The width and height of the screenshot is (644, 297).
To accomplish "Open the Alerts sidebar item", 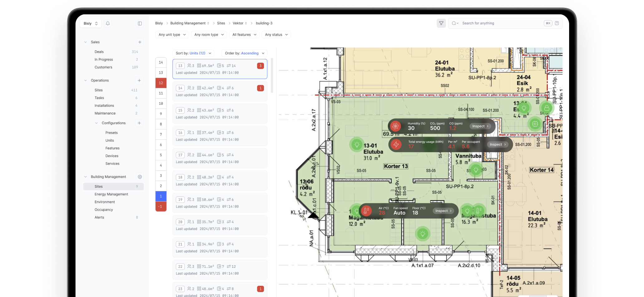I will click(100, 217).
